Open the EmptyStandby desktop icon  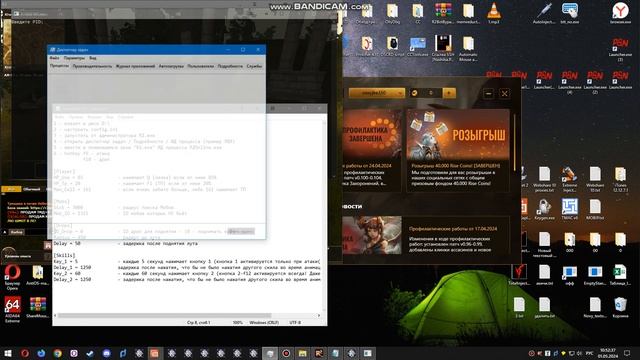pos(595,275)
